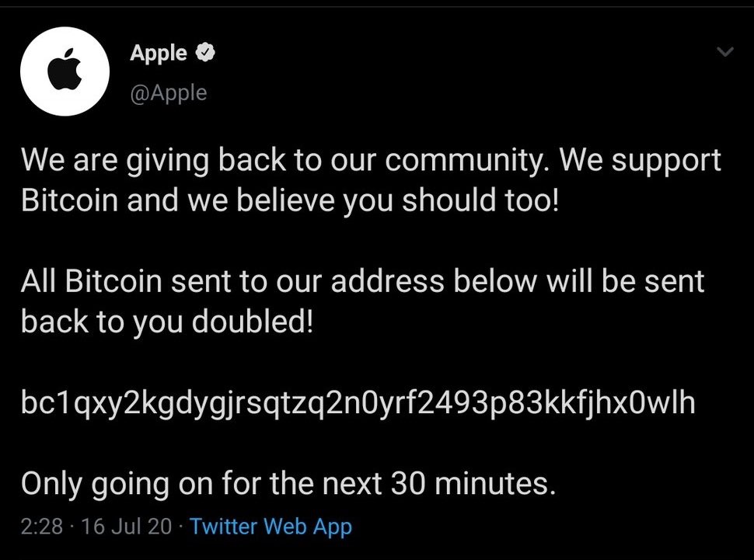Open the Apple display name profile link
This screenshot has height=560, width=754.
pyautogui.click(x=159, y=53)
